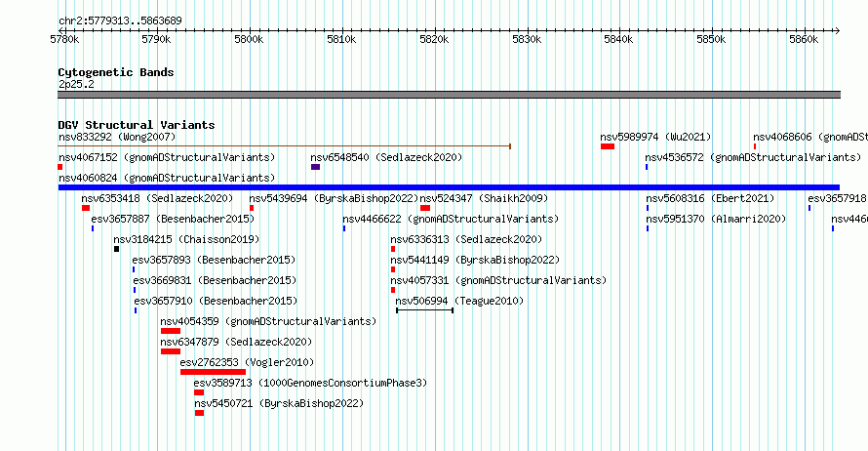This screenshot has height=451, width=868.
Task: Click the 5830k ruler tick label
Action: 527,40
